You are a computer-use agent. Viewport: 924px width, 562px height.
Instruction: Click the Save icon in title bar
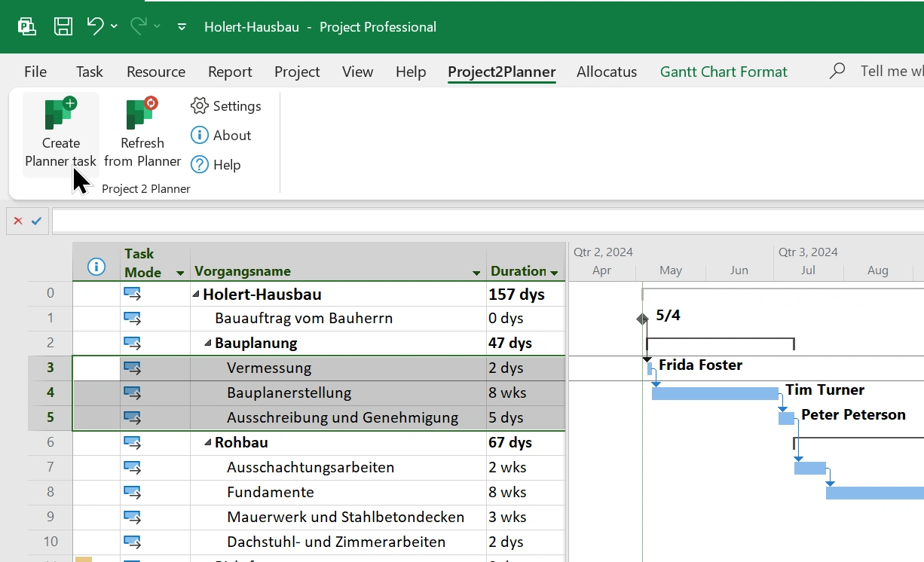tap(63, 27)
